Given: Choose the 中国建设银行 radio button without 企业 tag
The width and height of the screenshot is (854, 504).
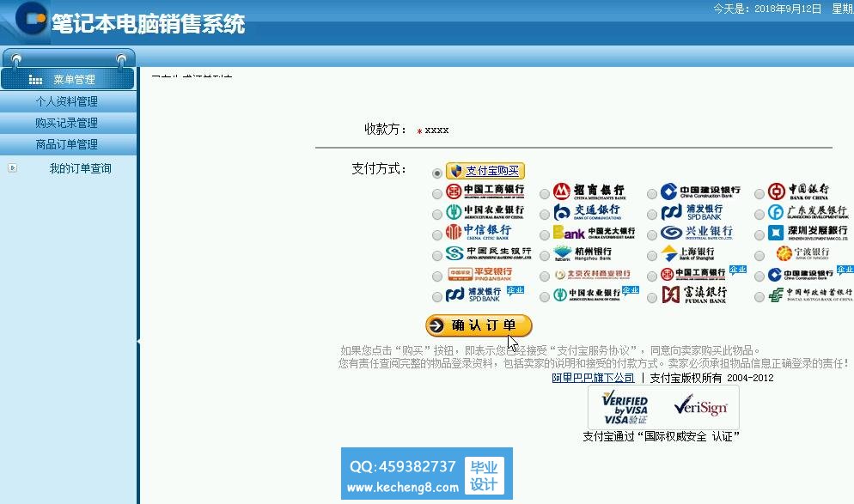Looking at the screenshot, I should 652,194.
